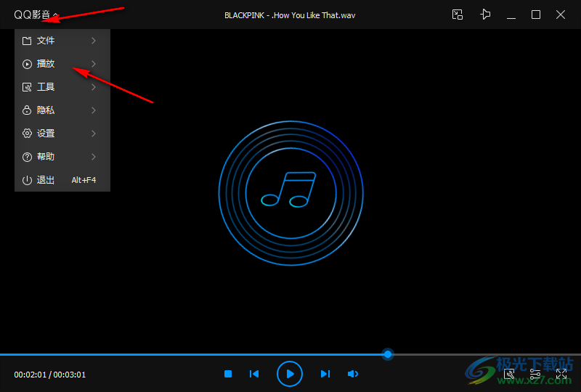Open the 设置 submenu
The height and width of the screenshot is (392, 581).
click(62, 134)
